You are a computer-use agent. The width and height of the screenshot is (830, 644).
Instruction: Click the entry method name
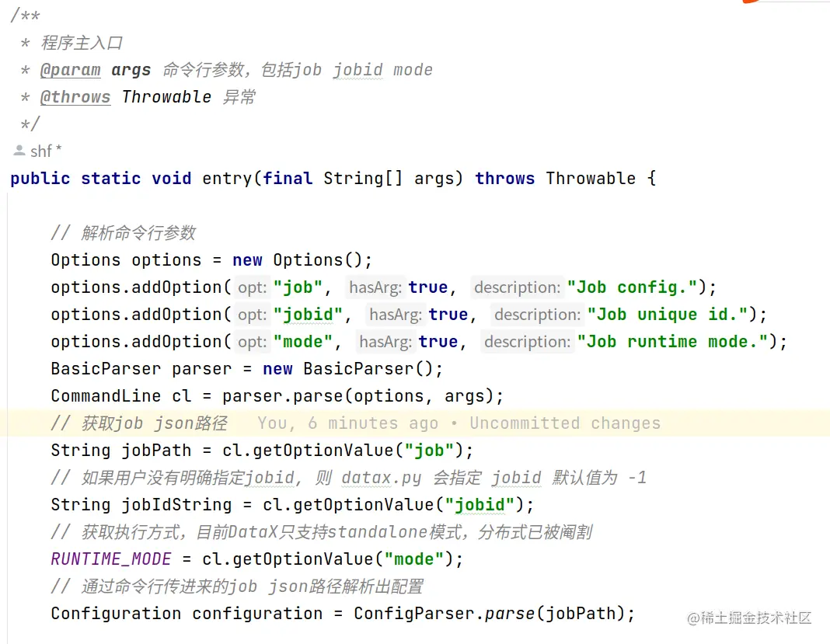[226, 178]
